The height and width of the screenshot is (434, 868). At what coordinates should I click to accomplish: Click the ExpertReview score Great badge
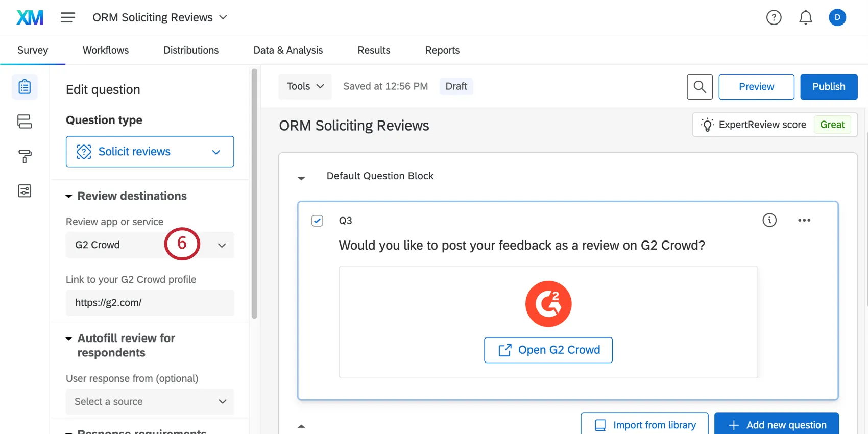(832, 125)
